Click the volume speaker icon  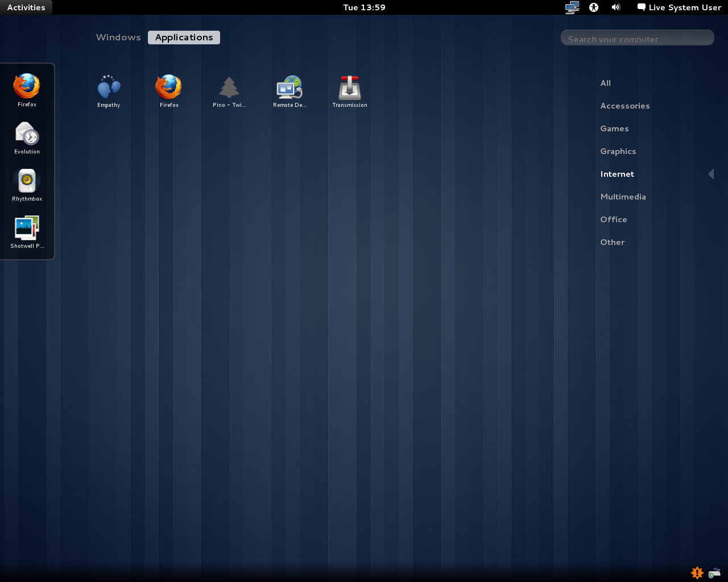click(x=616, y=7)
